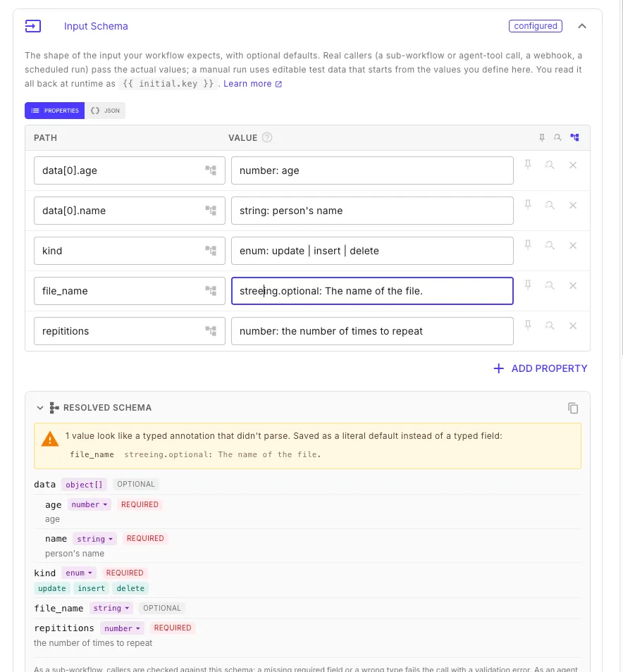Open path picker icon for kind
Screen dimensions: 623x672
tap(211, 251)
